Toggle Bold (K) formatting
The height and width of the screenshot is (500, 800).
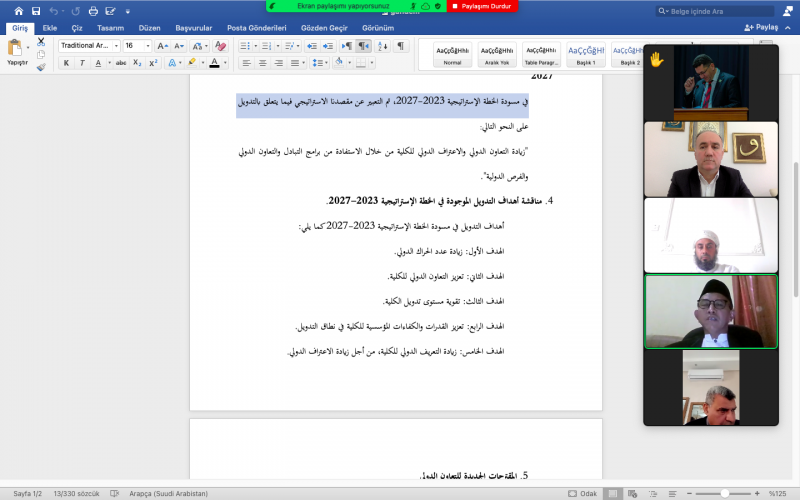[x=67, y=63]
